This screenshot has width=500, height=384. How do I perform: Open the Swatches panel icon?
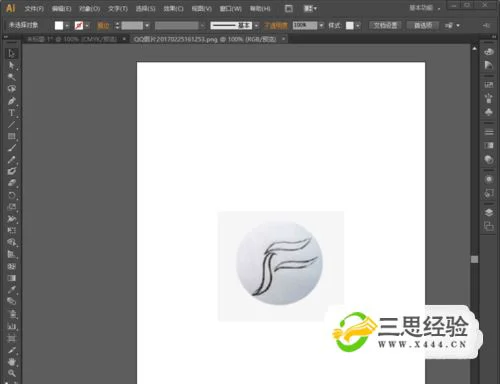tap(489, 85)
